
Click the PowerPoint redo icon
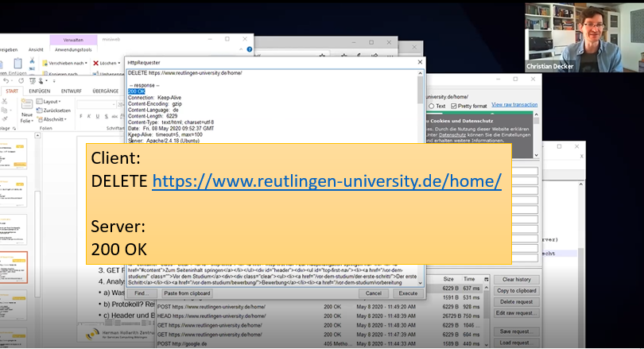click(21, 81)
